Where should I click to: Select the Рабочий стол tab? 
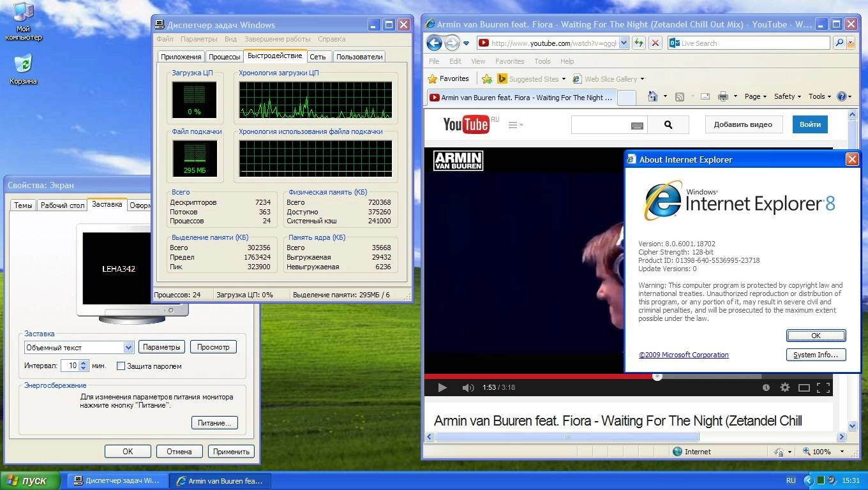click(x=63, y=205)
